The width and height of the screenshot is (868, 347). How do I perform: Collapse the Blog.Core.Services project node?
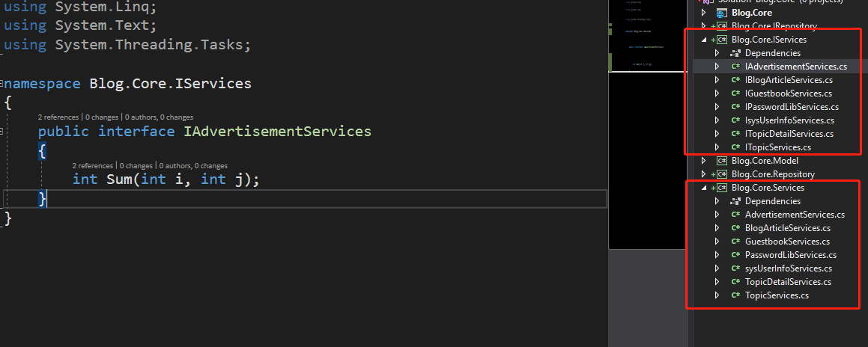703,188
